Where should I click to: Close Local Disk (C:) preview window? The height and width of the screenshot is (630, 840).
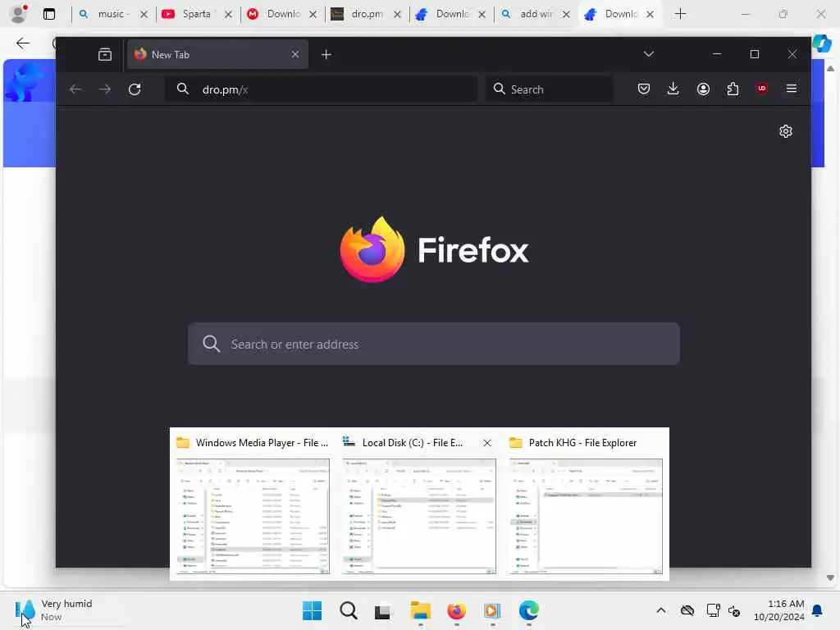click(487, 443)
